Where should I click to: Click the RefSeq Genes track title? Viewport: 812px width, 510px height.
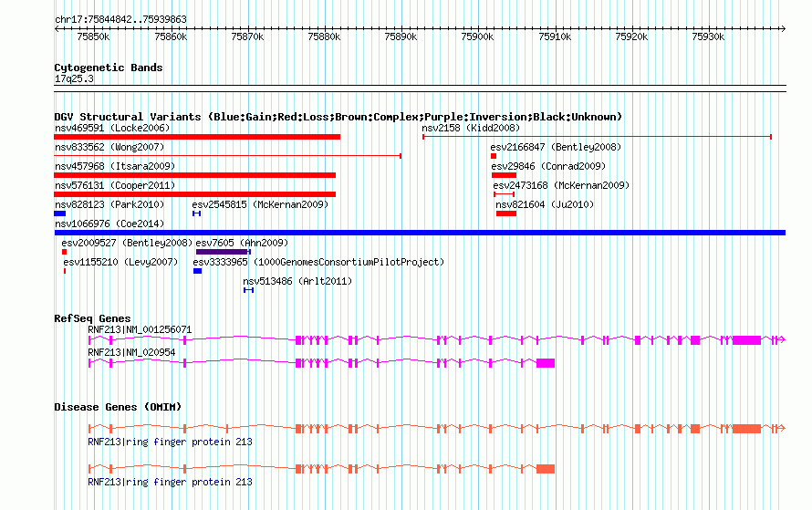(92, 318)
